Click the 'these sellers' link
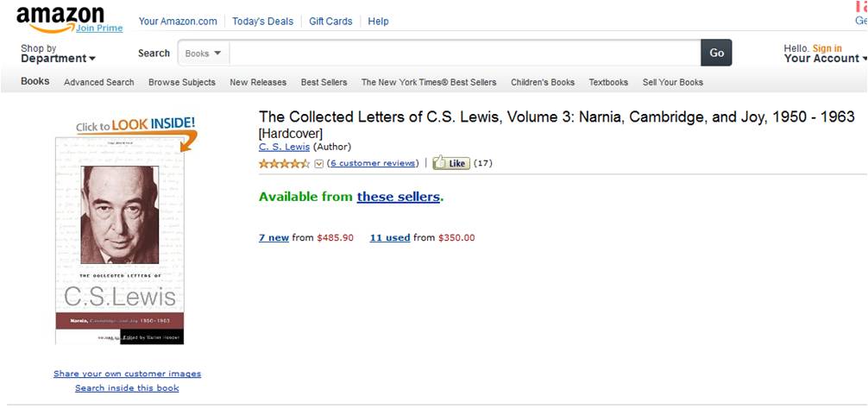The image size is (868, 409). coord(398,197)
